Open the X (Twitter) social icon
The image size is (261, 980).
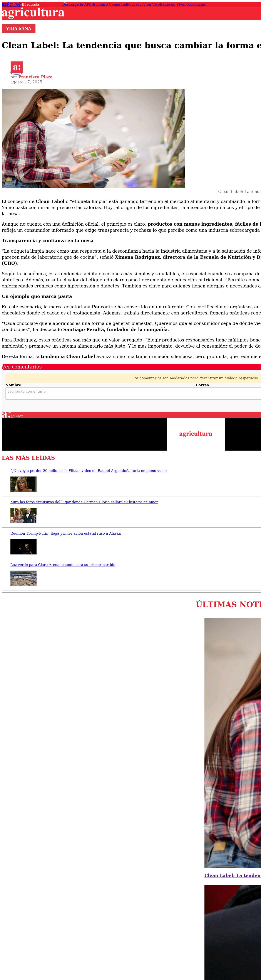pos(11,5)
